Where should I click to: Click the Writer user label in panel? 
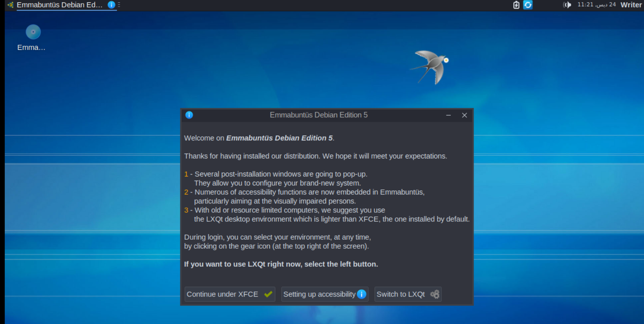coord(631,5)
